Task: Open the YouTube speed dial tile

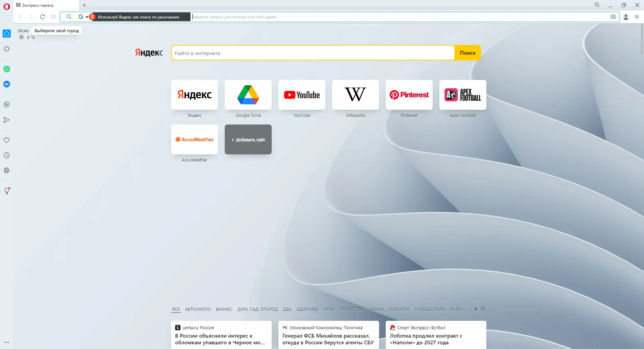Action: [x=302, y=95]
